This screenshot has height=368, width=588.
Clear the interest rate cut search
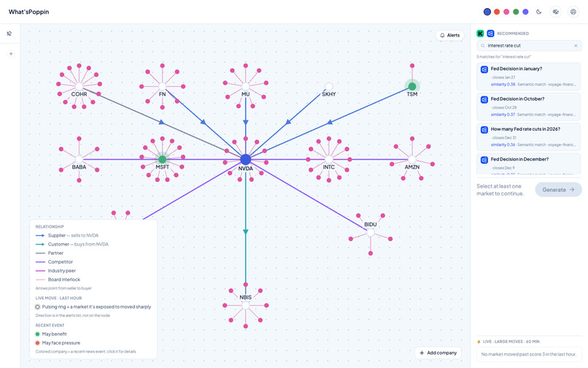pyautogui.click(x=576, y=45)
